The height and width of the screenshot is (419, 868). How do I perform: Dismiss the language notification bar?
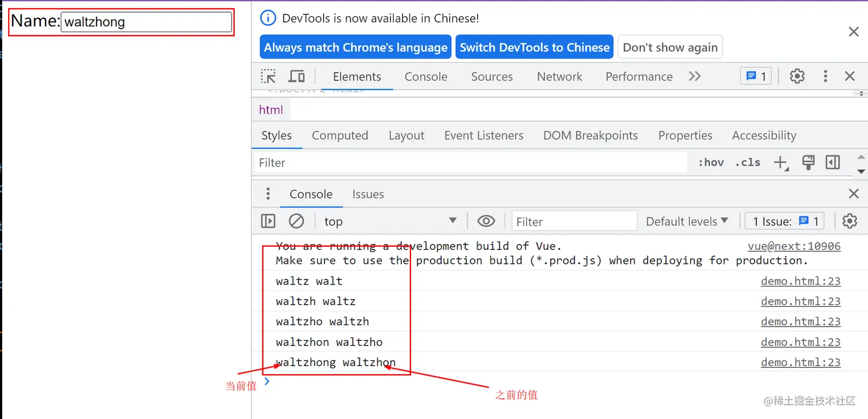[x=854, y=32]
